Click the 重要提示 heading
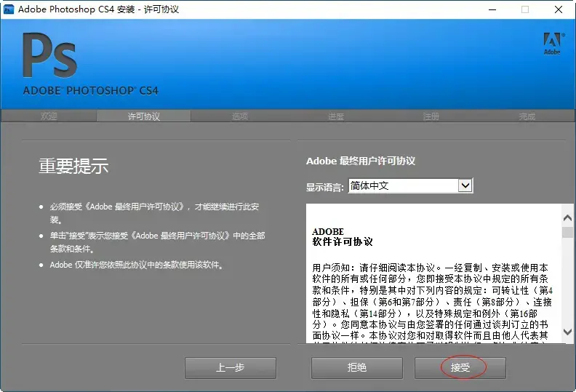576x392 pixels. pos(74,166)
